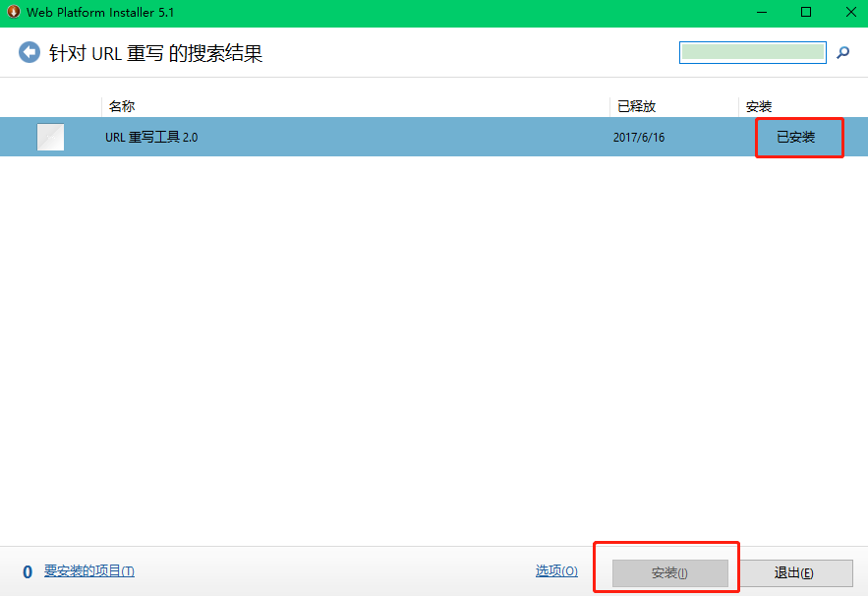Click the 退出(E) exit button

click(796, 572)
